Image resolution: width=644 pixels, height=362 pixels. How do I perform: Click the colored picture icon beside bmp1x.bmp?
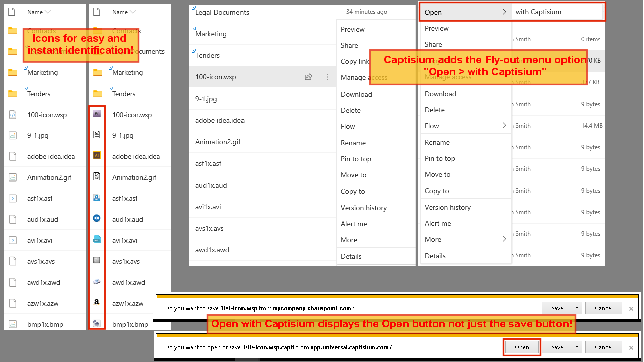pos(97,324)
